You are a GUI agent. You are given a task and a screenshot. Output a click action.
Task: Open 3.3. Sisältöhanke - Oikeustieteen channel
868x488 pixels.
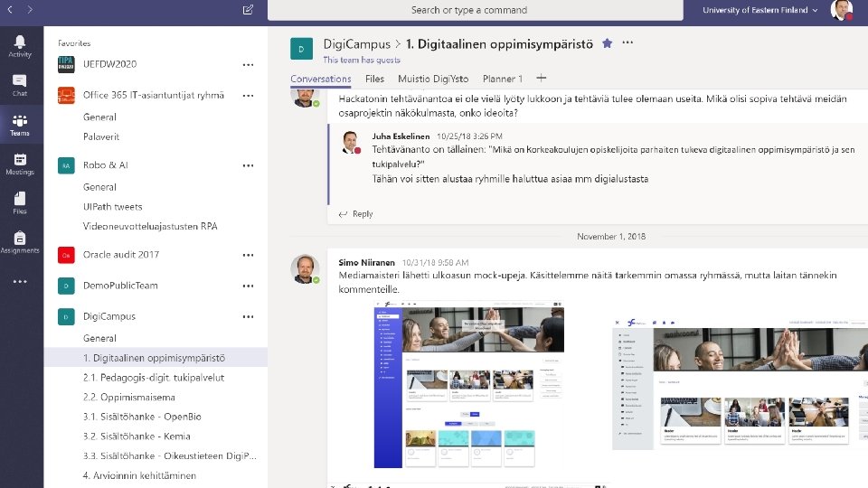click(169, 455)
